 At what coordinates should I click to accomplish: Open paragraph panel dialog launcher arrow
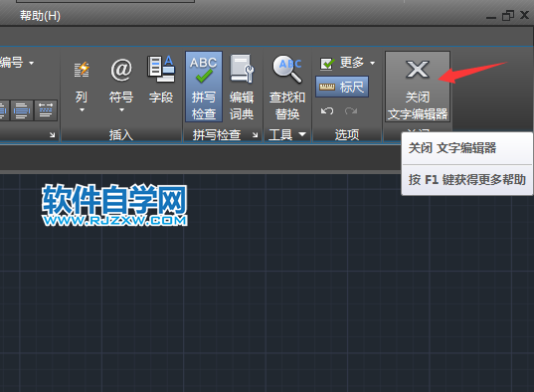(52, 135)
